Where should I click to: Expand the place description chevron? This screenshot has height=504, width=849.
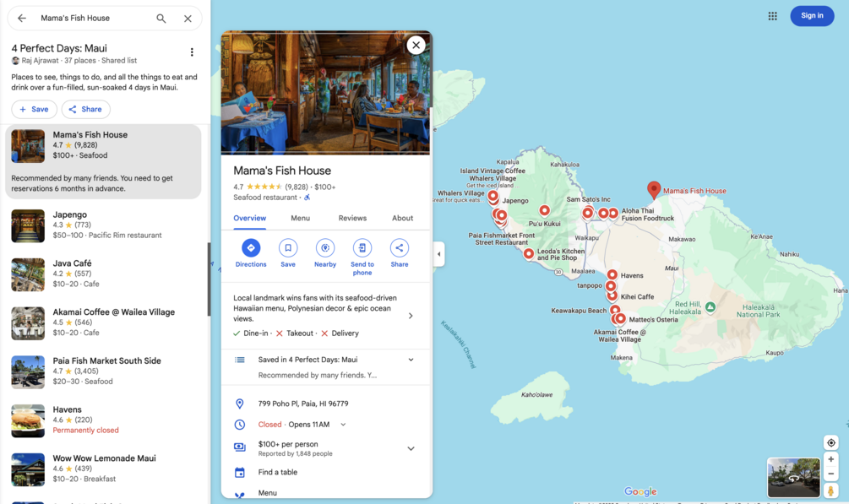pyautogui.click(x=411, y=316)
